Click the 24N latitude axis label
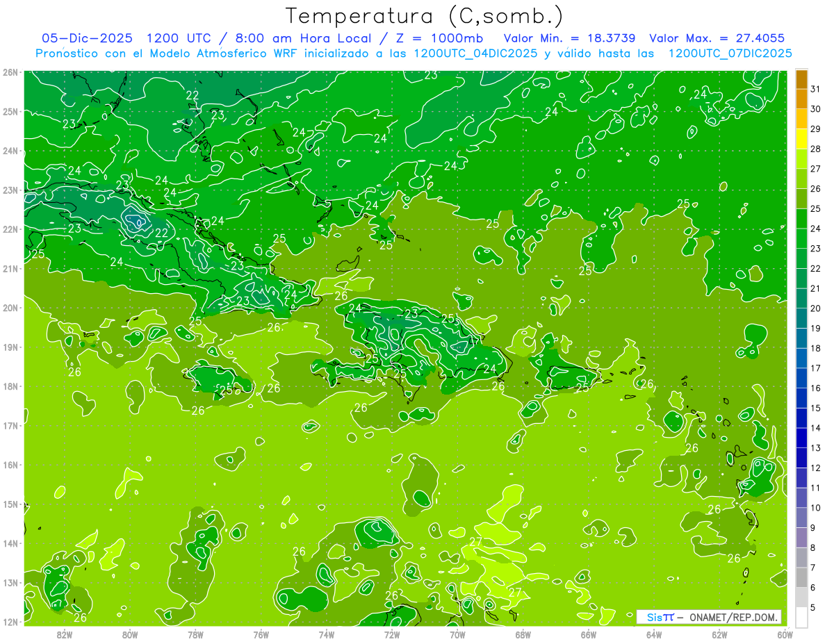The height and width of the screenshot is (644, 834). [x=10, y=151]
